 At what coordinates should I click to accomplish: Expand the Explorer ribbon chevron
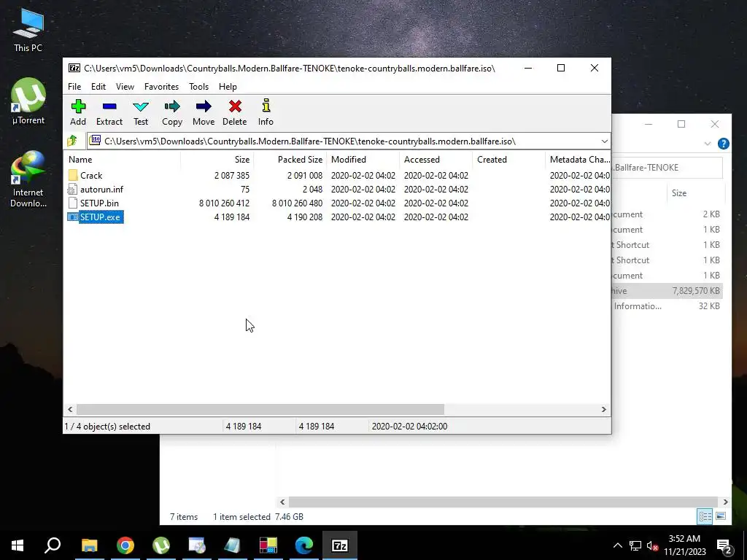pyautogui.click(x=708, y=144)
